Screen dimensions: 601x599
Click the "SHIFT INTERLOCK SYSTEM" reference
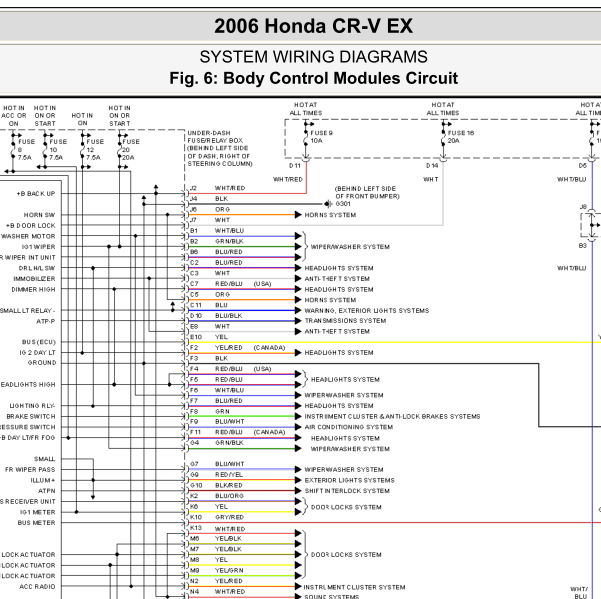[347, 491]
